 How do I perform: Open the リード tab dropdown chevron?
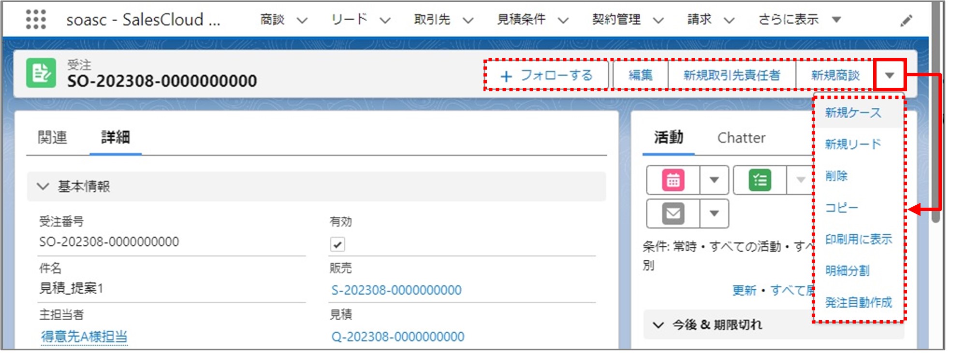tap(385, 20)
